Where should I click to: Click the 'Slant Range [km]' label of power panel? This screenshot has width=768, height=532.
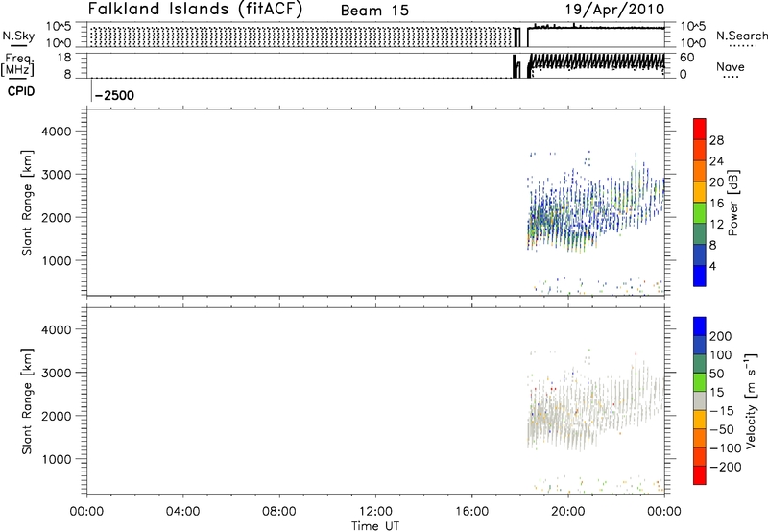[27, 203]
